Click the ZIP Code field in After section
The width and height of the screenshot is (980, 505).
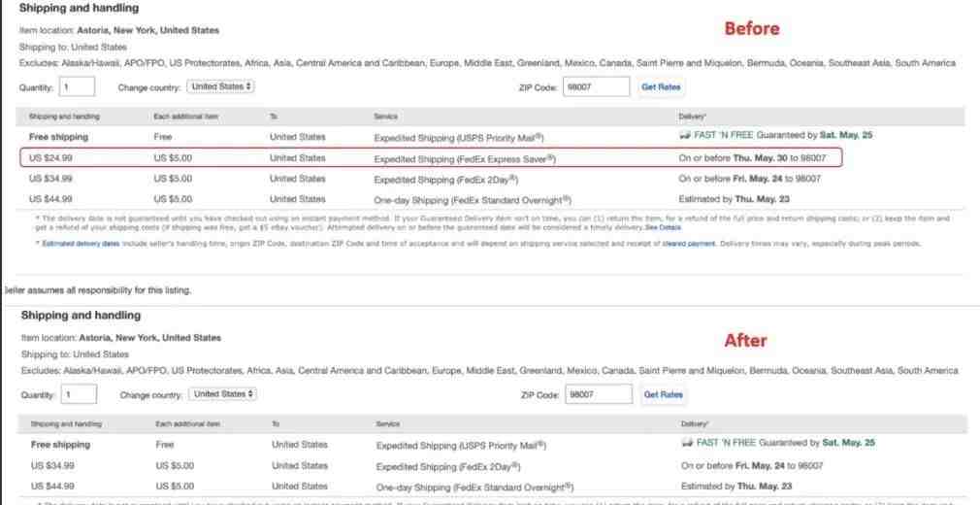pyautogui.click(x=599, y=395)
